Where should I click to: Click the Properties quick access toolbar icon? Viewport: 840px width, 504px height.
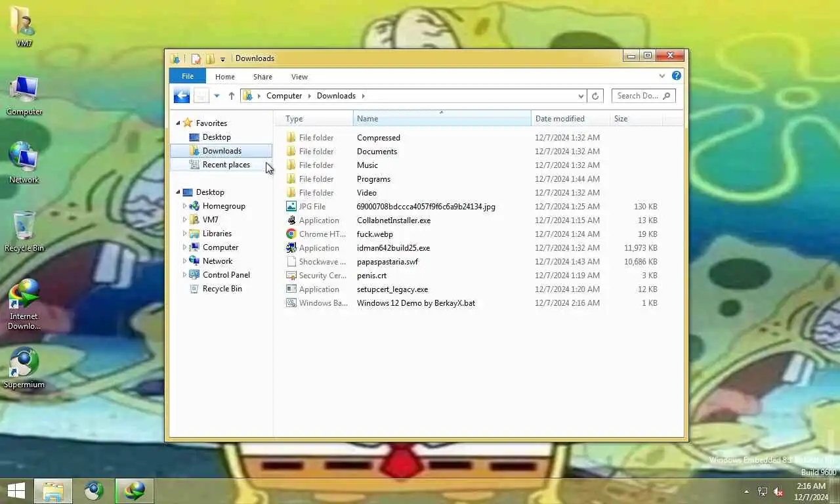[196, 58]
